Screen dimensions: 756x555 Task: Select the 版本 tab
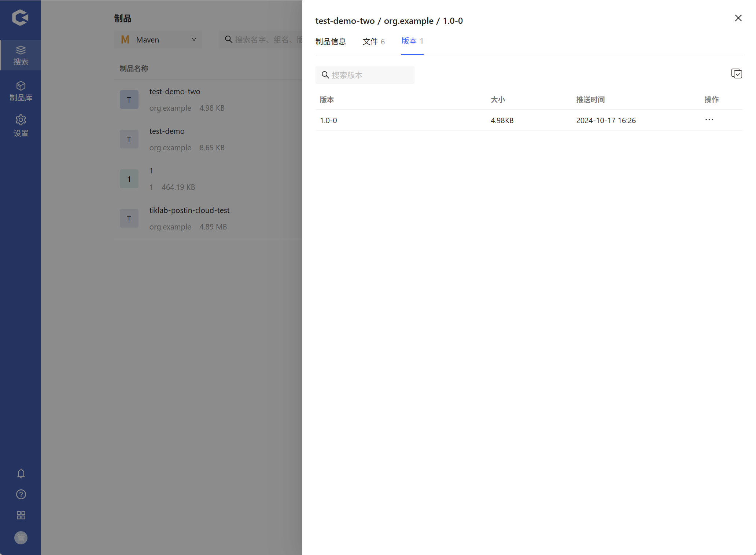[412, 41]
